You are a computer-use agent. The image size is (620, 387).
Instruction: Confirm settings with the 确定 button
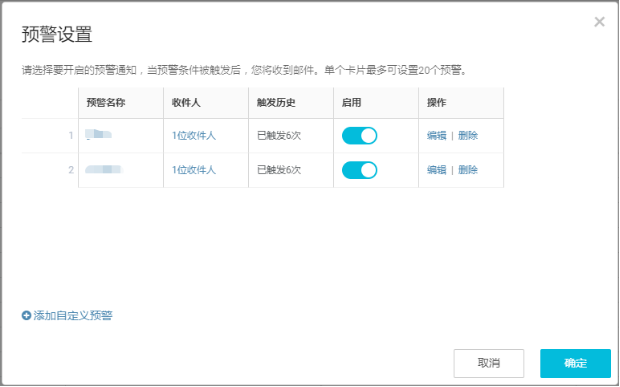coord(575,363)
